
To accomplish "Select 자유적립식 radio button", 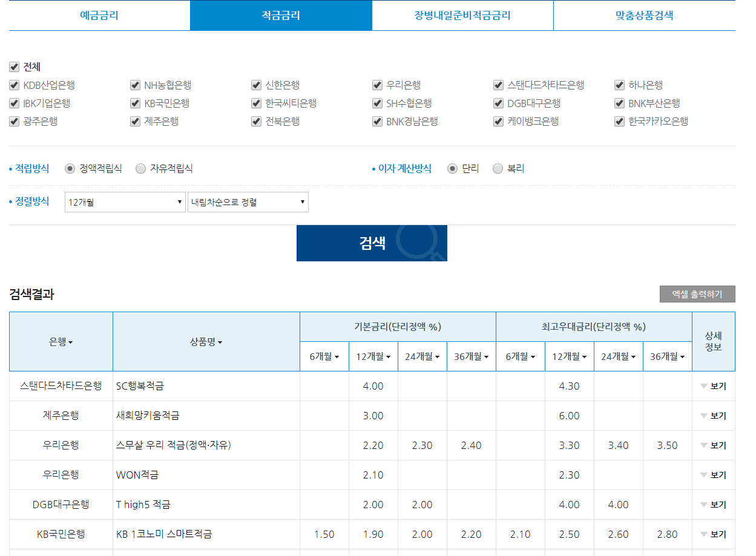I will (x=140, y=169).
